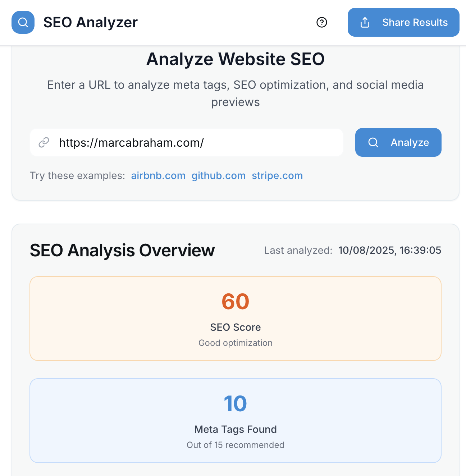Click the Analyze Website SEO heading
Image resolution: width=466 pixels, height=476 pixels.
pos(236,59)
